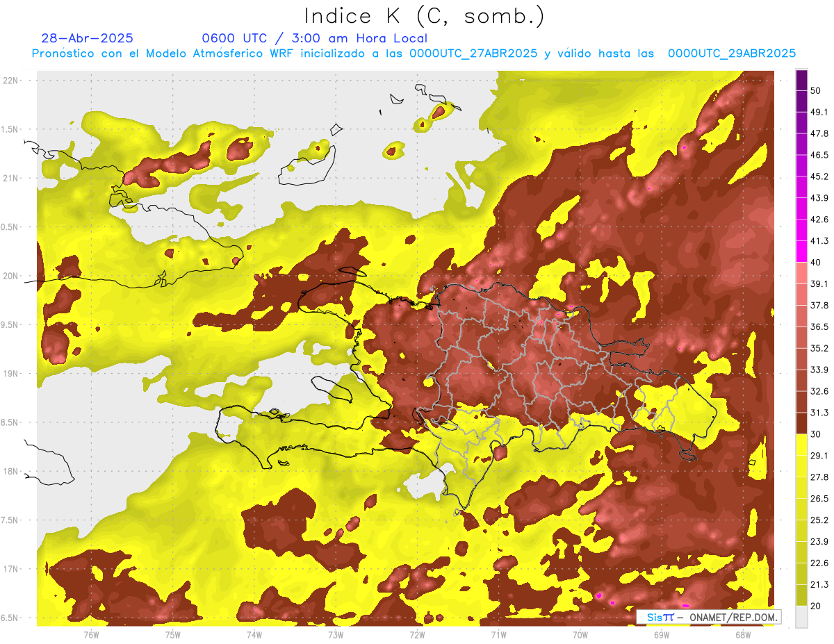Select the color scale value '39.1'
834x644 pixels.
tap(819, 283)
